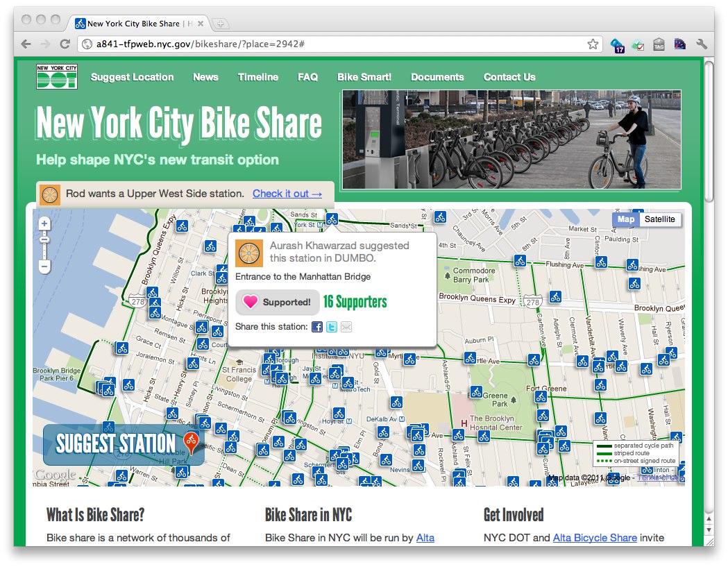Screen dimensions: 728x567
Task: Open the Alta Bicycle Share link
Action: (x=595, y=538)
